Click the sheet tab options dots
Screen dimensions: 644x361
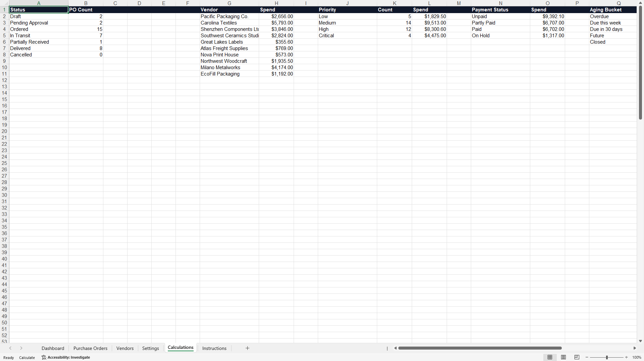pos(387,348)
